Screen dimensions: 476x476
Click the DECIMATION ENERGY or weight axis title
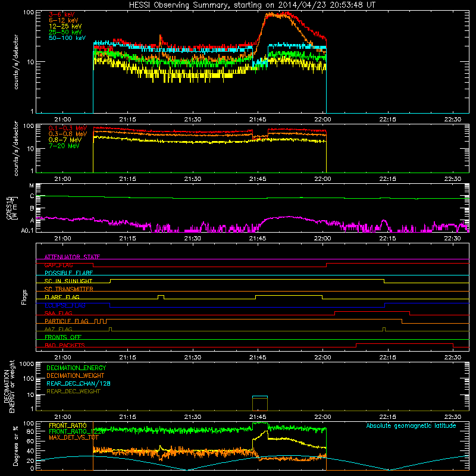pyautogui.click(x=9, y=387)
